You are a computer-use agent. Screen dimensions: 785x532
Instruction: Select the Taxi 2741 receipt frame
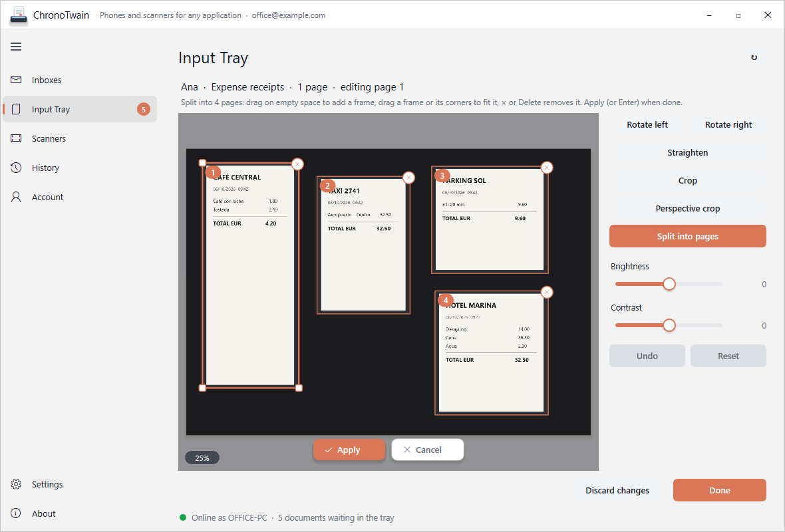tap(363, 245)
